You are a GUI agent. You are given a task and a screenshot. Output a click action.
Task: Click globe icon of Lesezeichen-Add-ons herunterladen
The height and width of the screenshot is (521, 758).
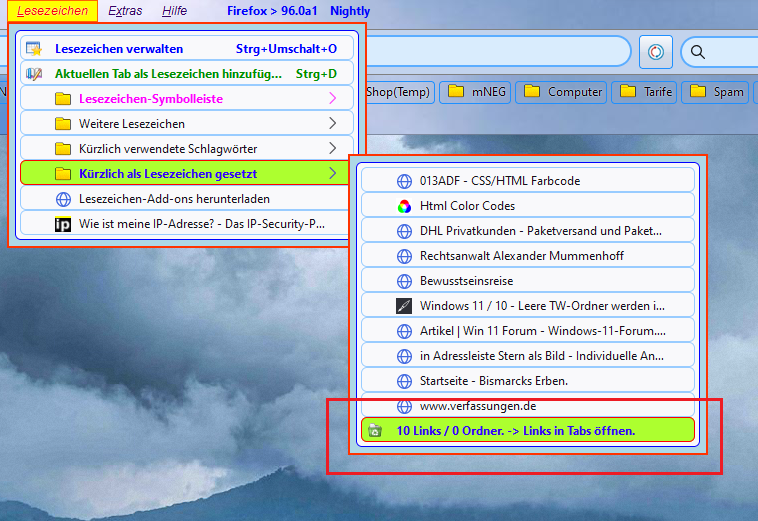pyautogui.click(x=63, y=199)
